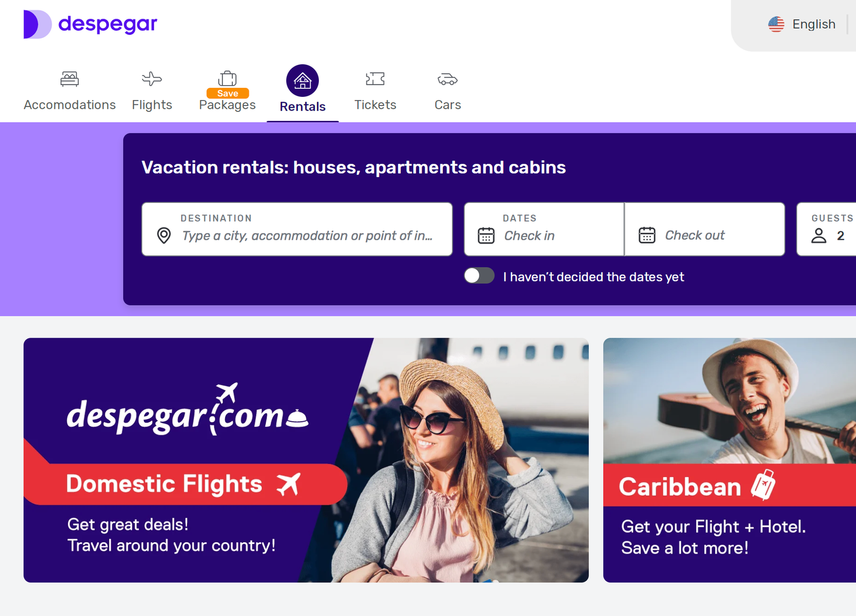Select the Cars vehicle icon
Viewport: 856px width, 616px height.
[448, 80]
